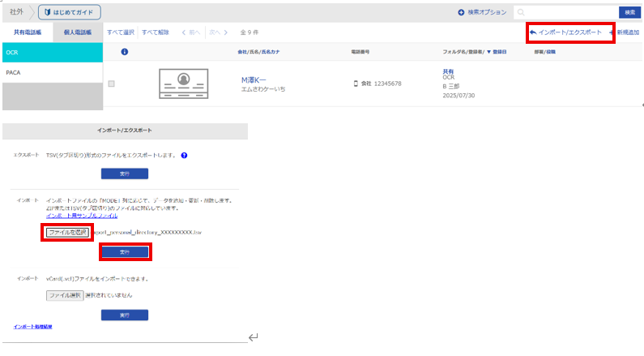Switch to 個人電話帳 tab
644x356 pixels.
point(78,32)
